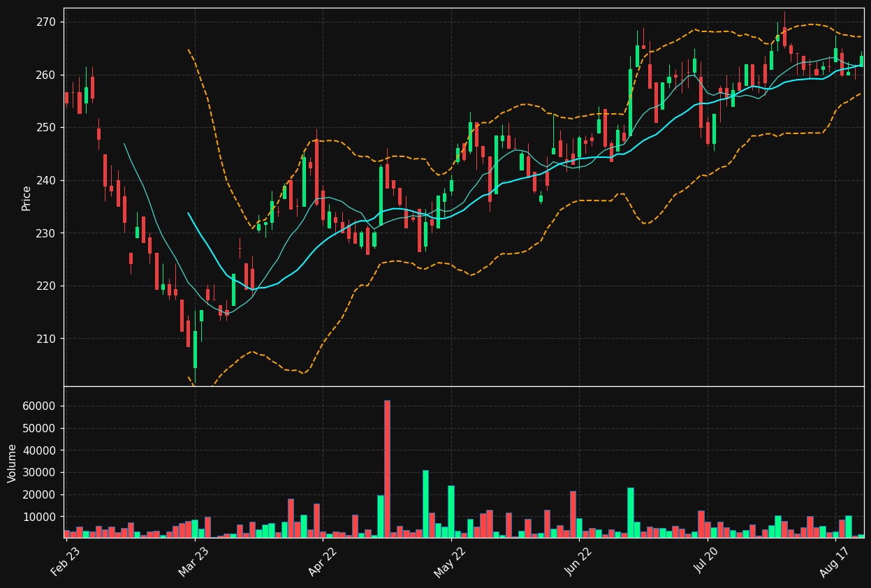The height and width of the screenshot is (588, 871).
Task: Click the 220 price axis label
Action: pos(47,286)
